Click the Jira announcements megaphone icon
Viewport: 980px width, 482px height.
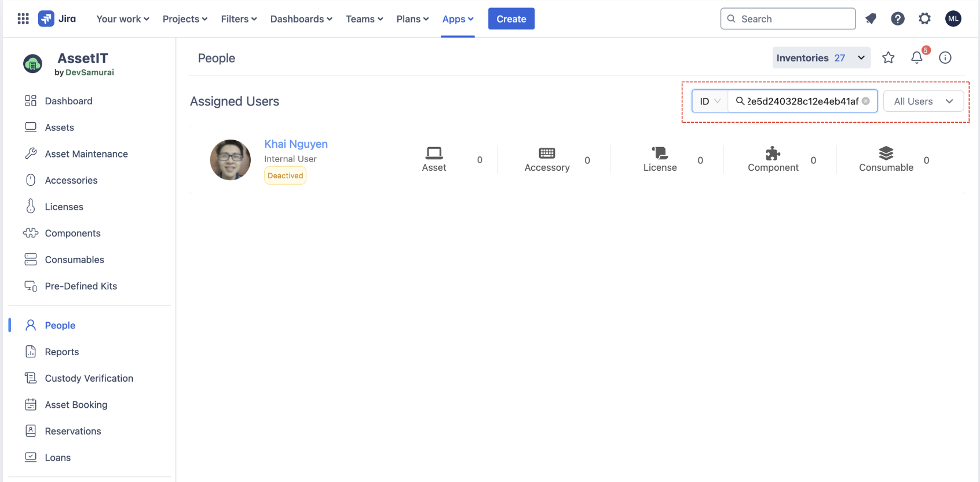[871, 19]
